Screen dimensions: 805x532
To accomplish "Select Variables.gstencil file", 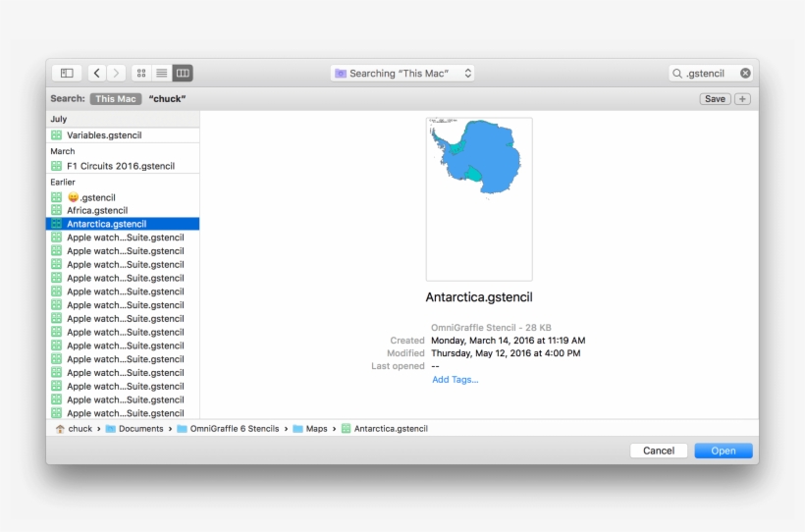I will (x=123, y=135).
